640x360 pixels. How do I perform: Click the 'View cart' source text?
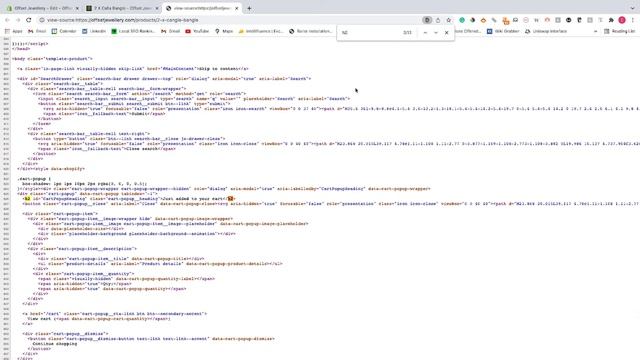(39, 319)
